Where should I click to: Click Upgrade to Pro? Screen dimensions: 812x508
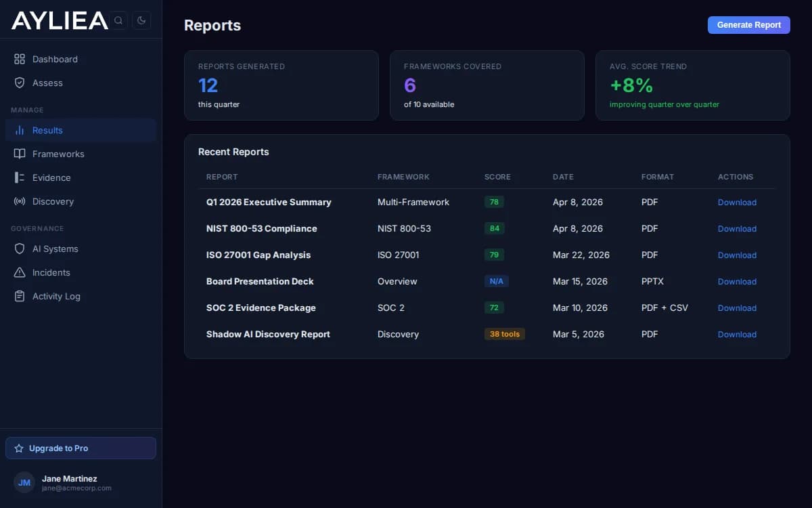pos(81,448)
